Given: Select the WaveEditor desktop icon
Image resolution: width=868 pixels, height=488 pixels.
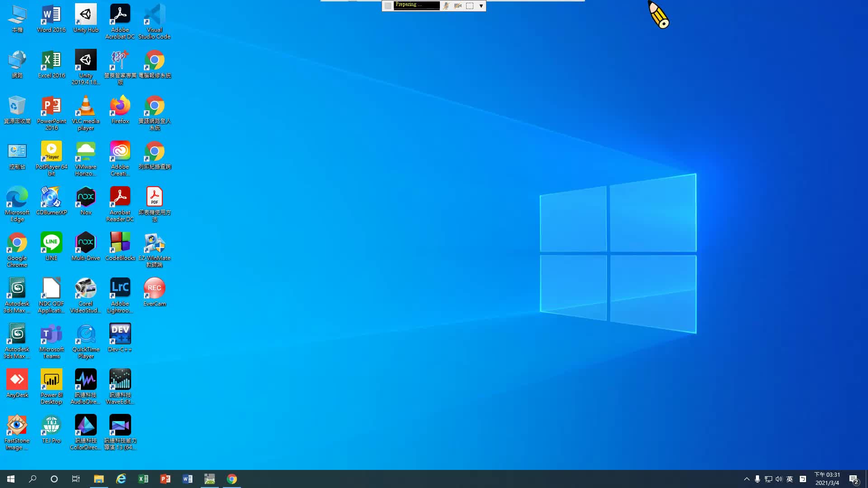Looking at the screenshot, I should (x=120, y=387).
